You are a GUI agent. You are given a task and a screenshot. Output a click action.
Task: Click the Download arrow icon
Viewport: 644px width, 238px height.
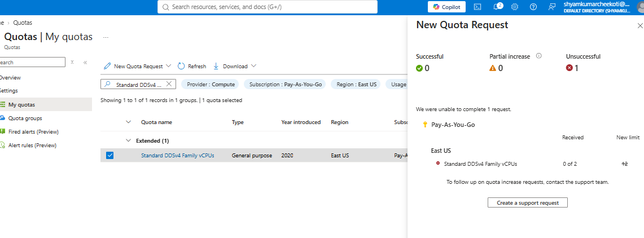[216, 66]
